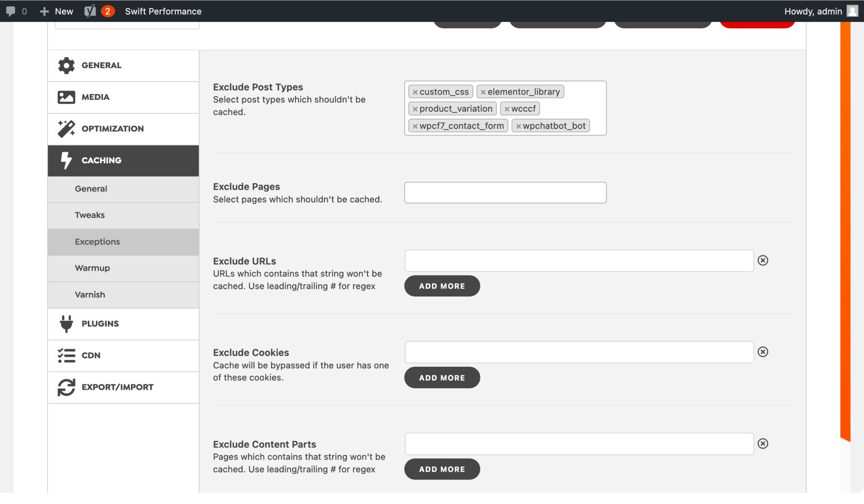The image size is (864, 504).
Task: Click the "Exclude URLs" heading
Action: (245, 261)
